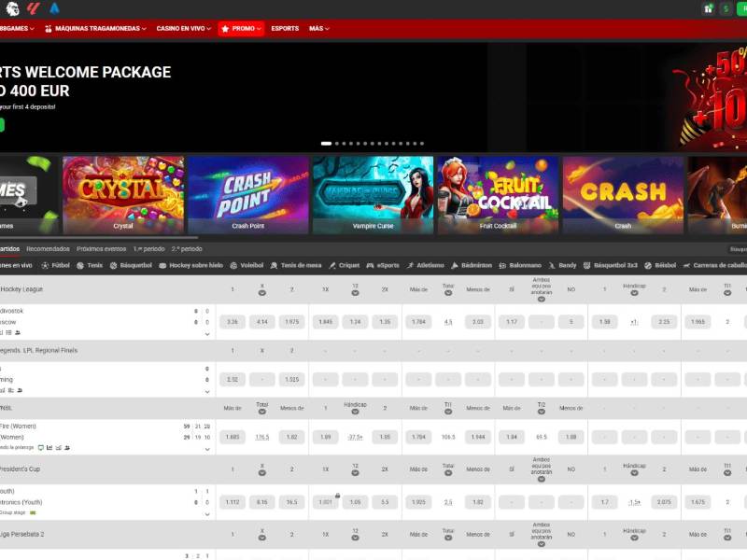Select the first banner carousel indicator
Viewport: 747px width, 560px height.
click(x=326, y=144)
